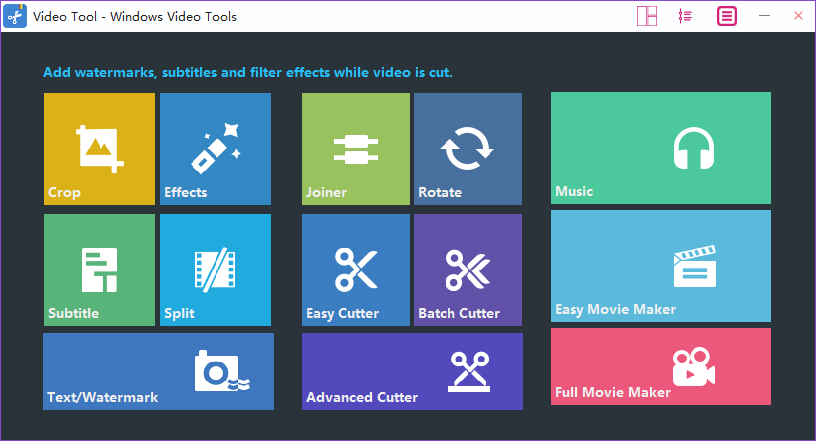Launch Full Movie Maker
This screenshot has width=816, height=441.
click(660, 366)
